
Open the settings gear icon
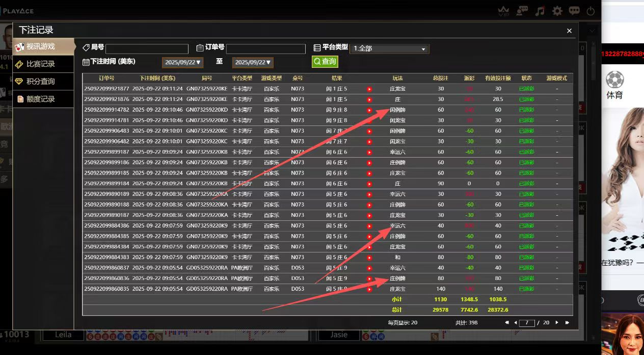[557, 11]
